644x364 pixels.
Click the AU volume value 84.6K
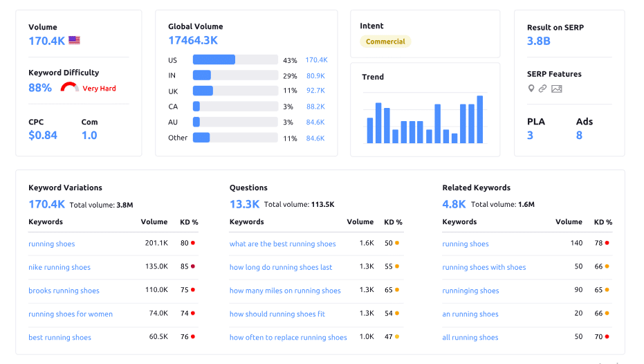315,122
